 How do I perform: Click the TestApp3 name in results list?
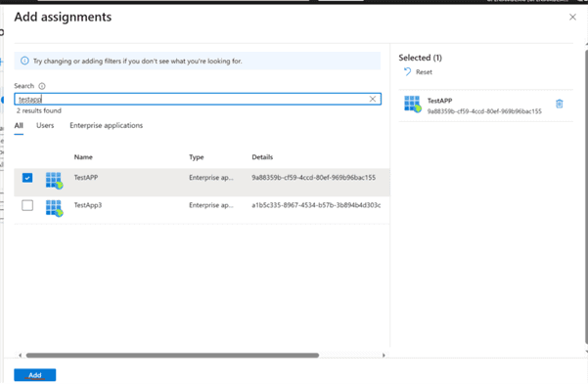[88, 205]
